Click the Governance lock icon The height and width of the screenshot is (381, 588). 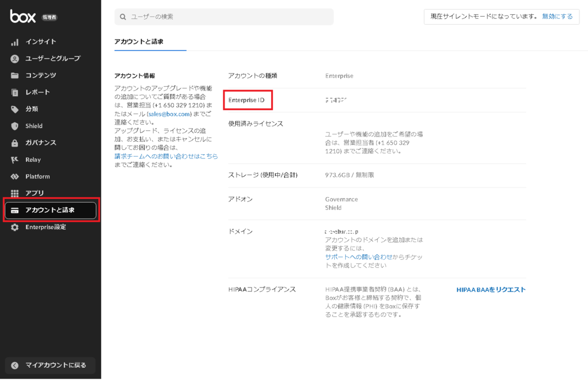point(15,143)
